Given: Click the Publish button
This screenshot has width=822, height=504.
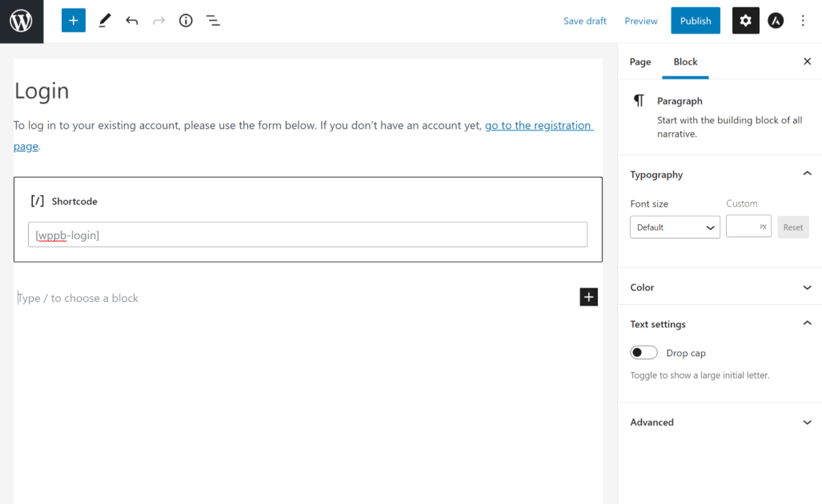Looking at the screenshot, I should (696, 21).
